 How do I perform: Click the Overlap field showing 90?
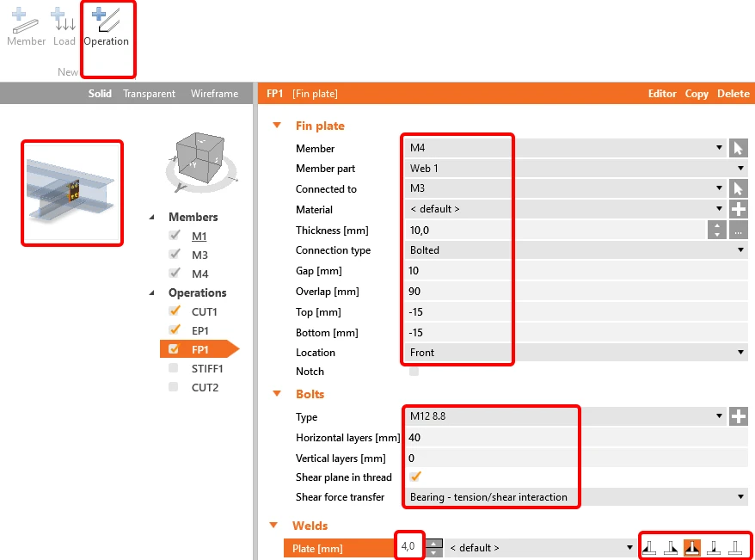[x=576, y=292]
